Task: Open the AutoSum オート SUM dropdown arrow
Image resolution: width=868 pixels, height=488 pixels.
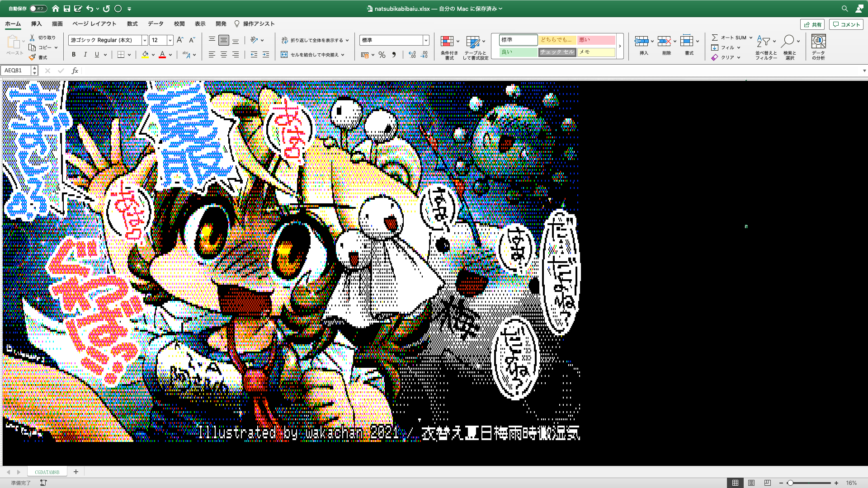Action: coord(751,38)
